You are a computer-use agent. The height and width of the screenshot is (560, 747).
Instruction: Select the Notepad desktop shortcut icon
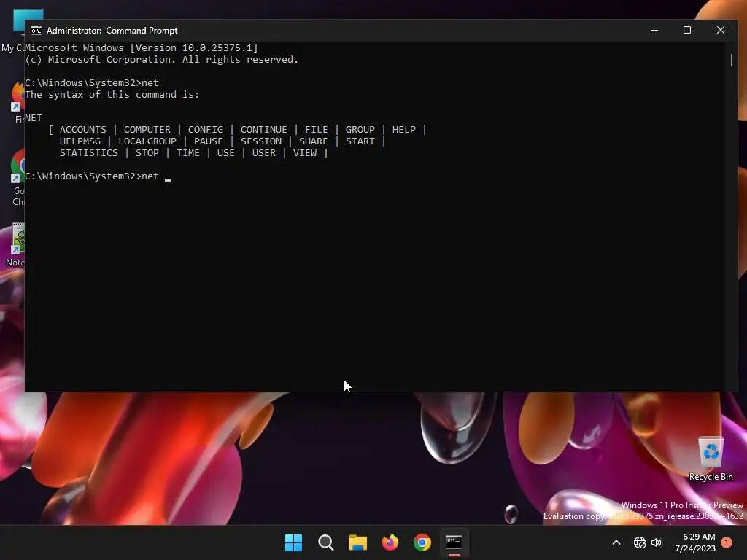pos(15,244)
